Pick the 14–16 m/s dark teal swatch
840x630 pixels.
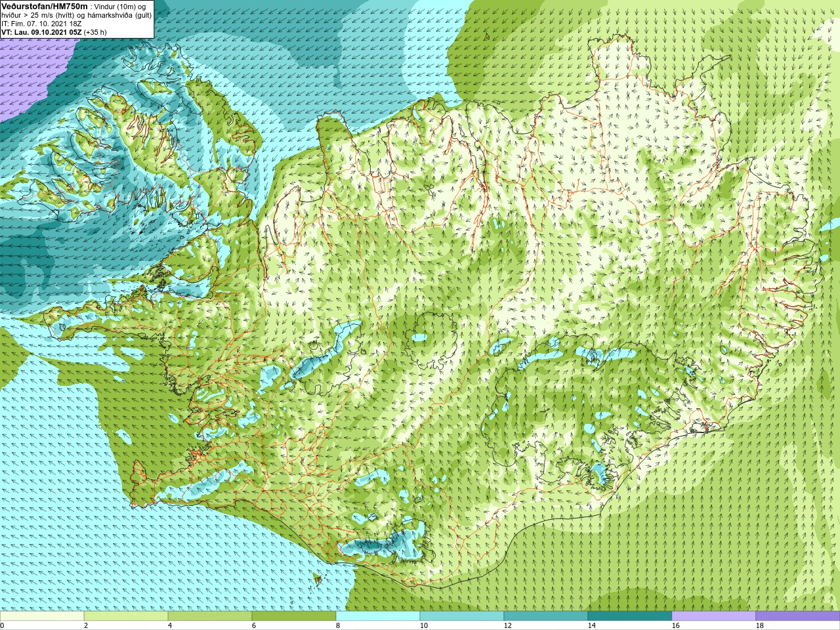(630, 616)
